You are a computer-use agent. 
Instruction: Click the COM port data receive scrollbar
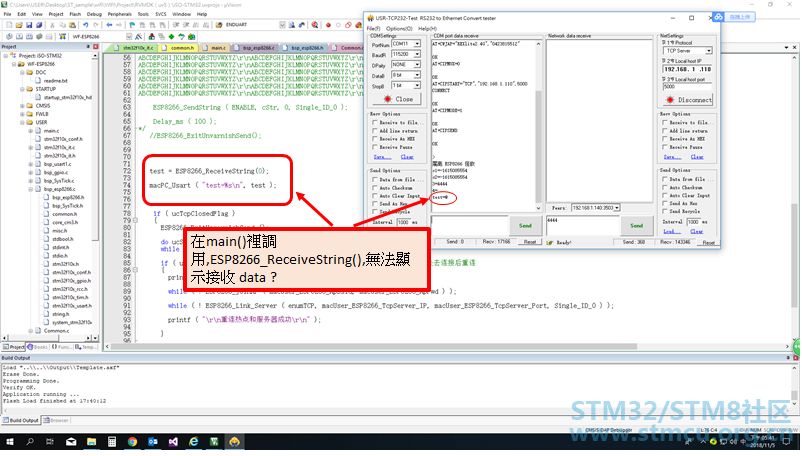[538, 125]
